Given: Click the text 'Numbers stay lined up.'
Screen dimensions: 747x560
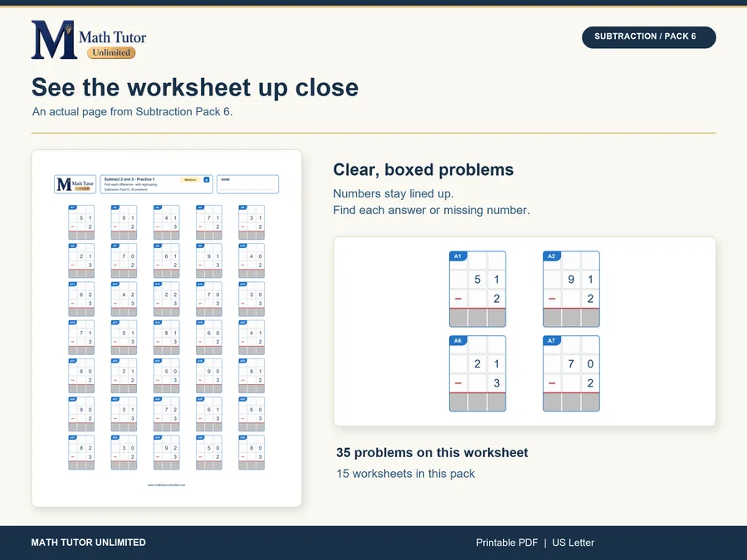Looking at the screenshot, I should click(x=393, y=194).
